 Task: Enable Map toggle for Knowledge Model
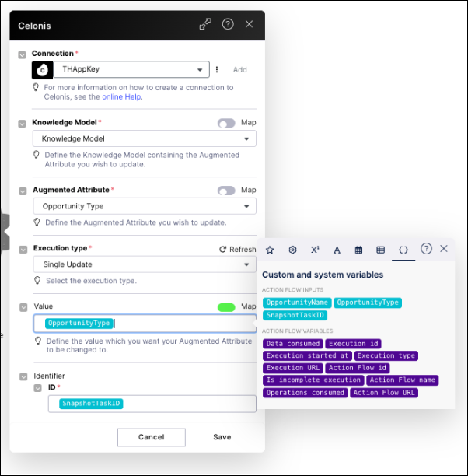click(x=226, y=123)
